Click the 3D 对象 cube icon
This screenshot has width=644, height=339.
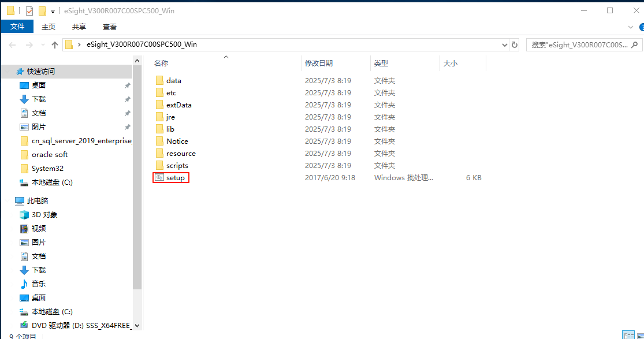click(24, 214)
